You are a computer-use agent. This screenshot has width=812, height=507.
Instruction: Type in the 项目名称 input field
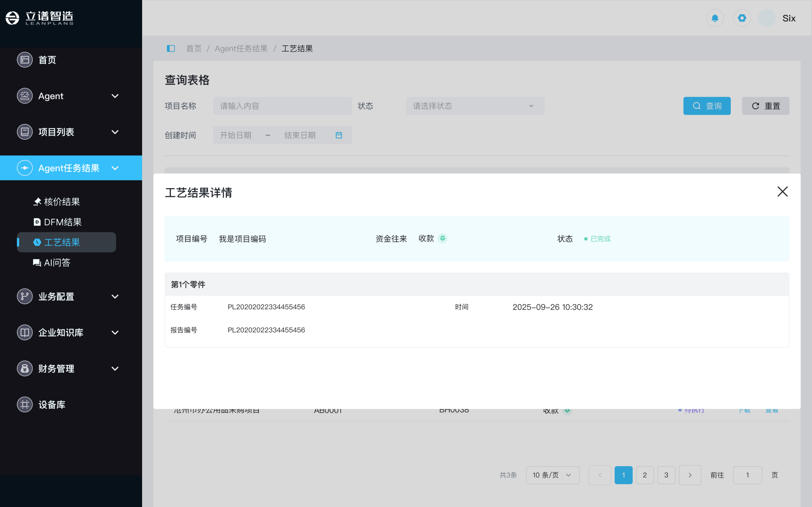point(282,106)
